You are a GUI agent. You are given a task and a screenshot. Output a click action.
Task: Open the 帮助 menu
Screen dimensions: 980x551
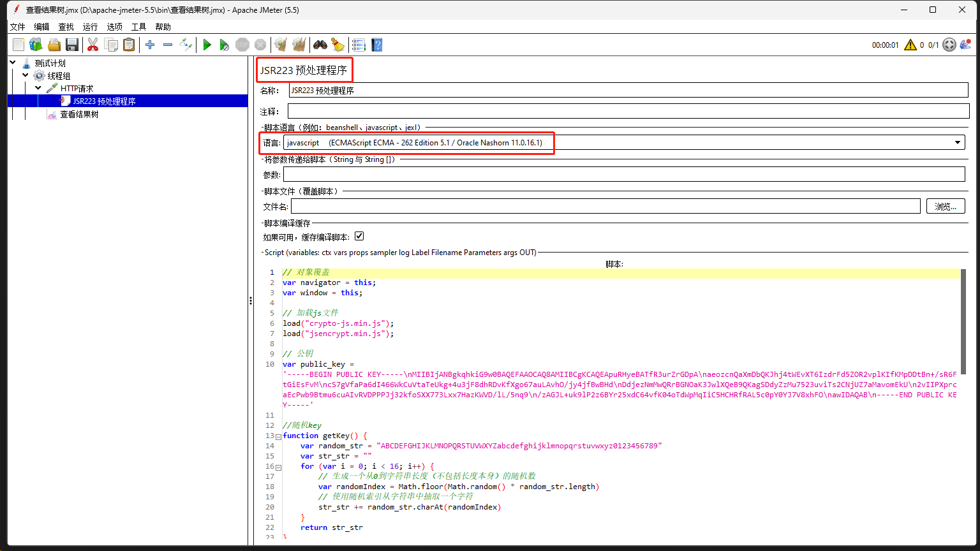[163, 27]
